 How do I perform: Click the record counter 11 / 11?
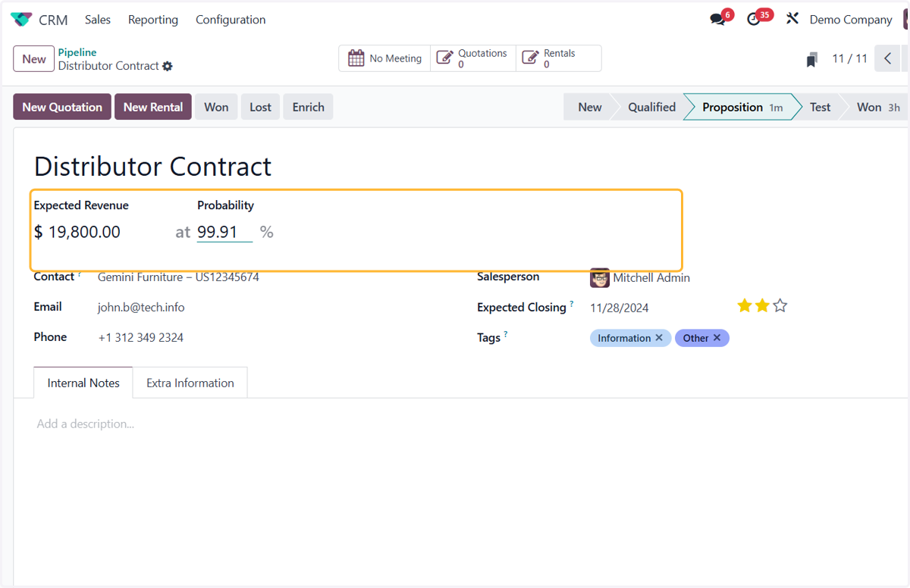click(x=849, y=58)
